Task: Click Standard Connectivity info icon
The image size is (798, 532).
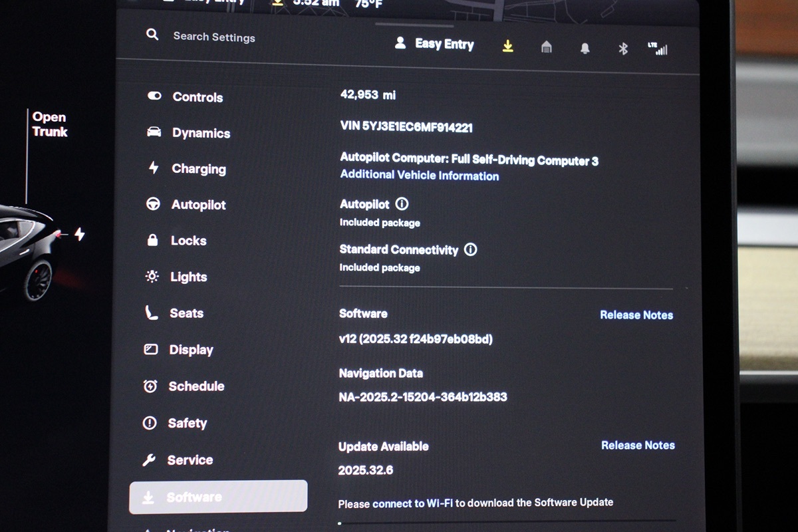Action: [x=470, y=250]
